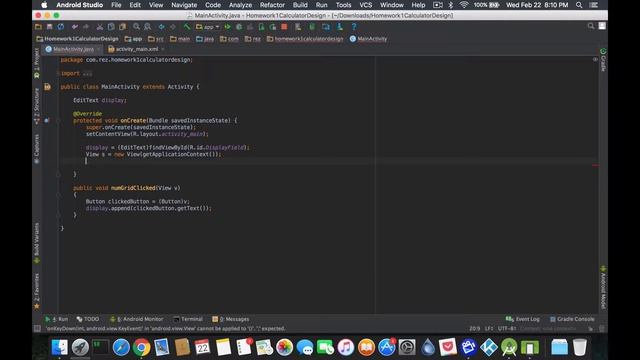Open Chrome from the Dock
This screenshot has width=640, height=360.
click(x=141, y=347)
